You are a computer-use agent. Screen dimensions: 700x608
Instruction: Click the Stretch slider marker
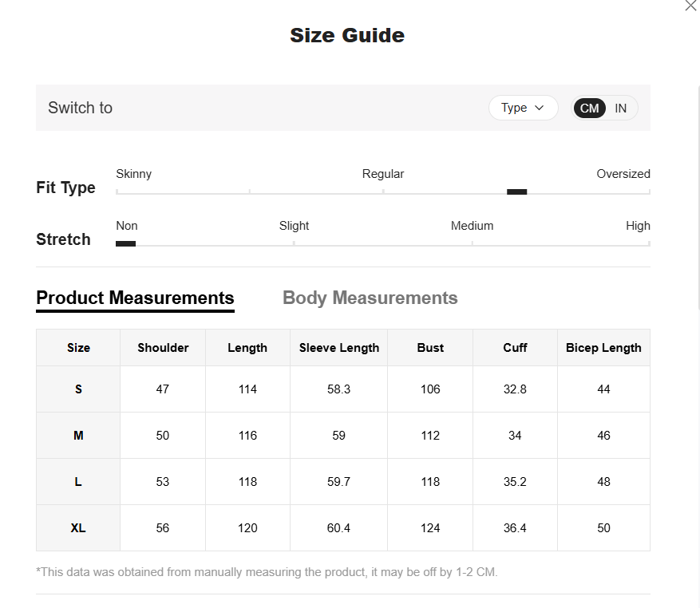(125, 243)
